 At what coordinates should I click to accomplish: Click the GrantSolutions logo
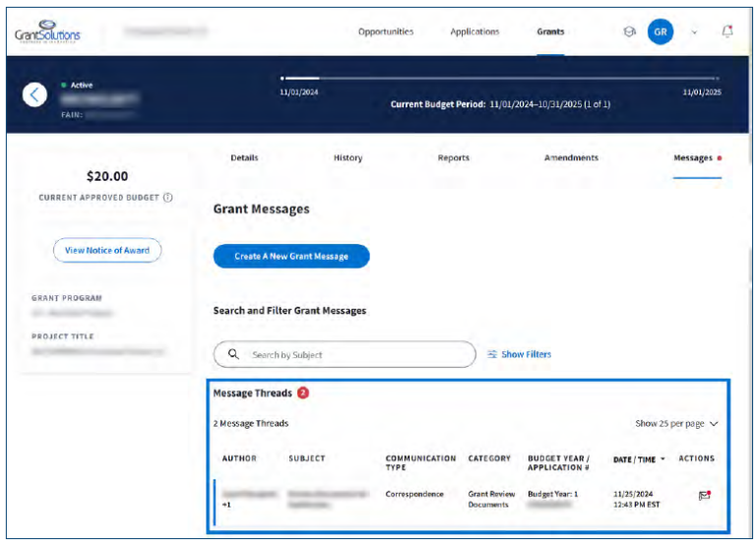click(x=47, y=32)
